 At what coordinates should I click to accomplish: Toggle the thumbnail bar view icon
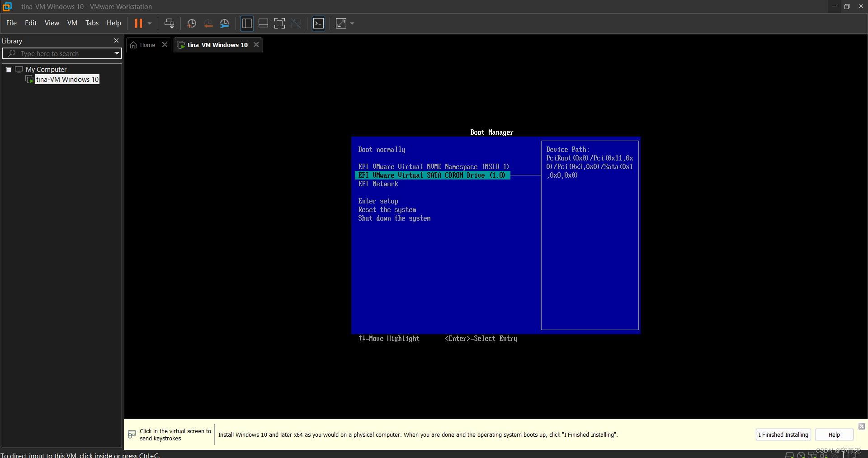[263, 23]
